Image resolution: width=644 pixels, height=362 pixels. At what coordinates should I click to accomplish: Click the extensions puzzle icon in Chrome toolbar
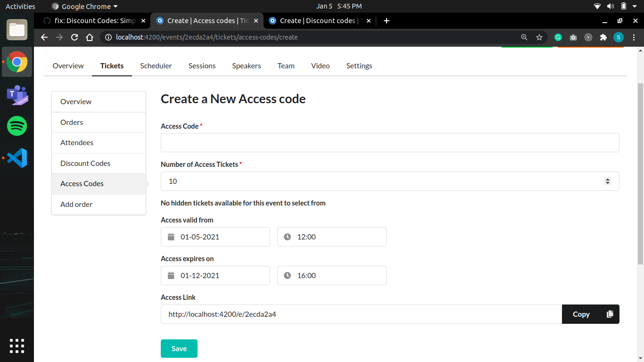(603, 37)
